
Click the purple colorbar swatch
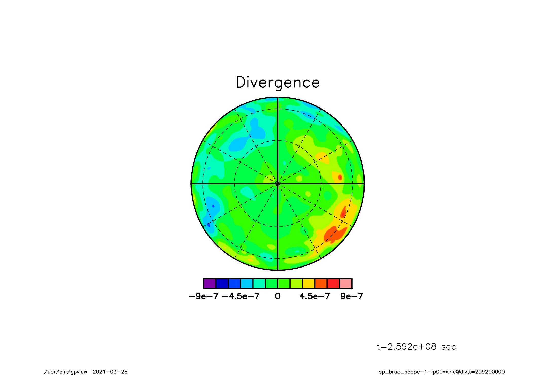click(210, 283)
